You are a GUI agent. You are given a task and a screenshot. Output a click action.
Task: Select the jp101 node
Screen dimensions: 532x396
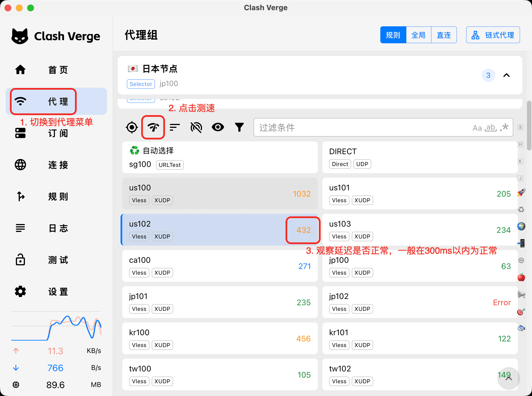click(220, 302)
